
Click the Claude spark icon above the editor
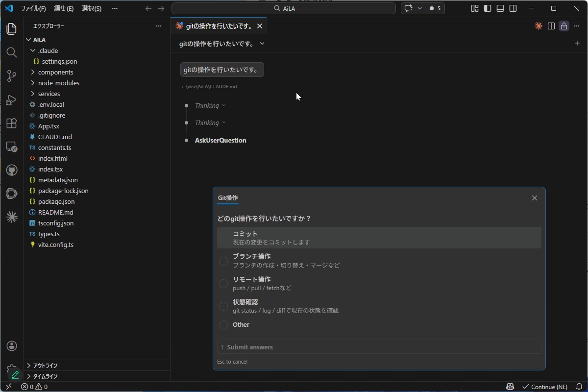[538, 26]
